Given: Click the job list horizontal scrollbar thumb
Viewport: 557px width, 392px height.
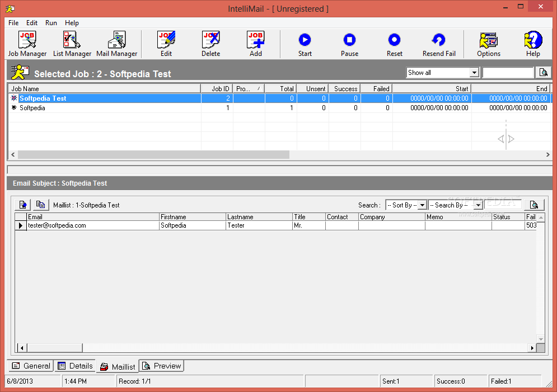Looking at the screenshot, I should click(153, 154).
